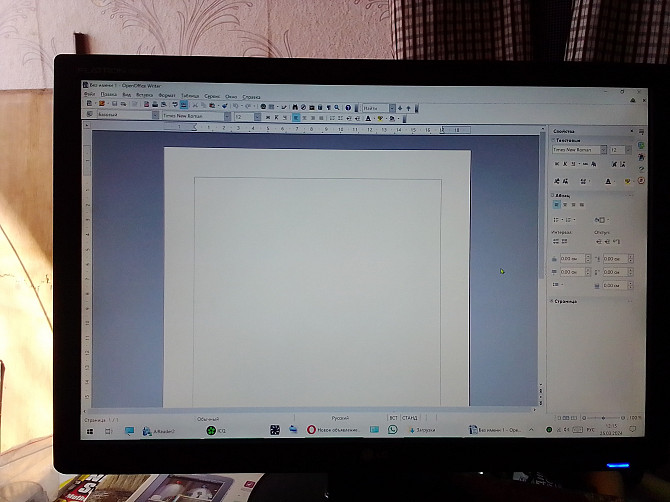Toggle Bold in the formatting toolbar
This screenshot has width=670, height=502.
[268, 117]
